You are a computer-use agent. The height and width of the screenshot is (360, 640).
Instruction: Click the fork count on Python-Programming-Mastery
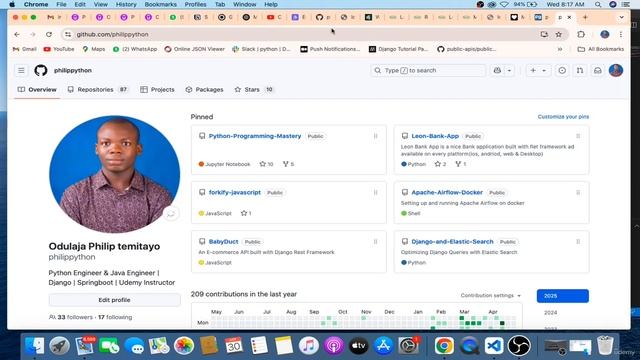(x=288, y=164)
